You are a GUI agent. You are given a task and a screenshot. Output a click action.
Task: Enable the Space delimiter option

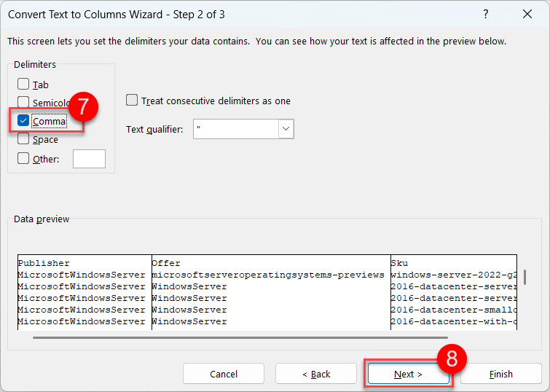point(24,139)
